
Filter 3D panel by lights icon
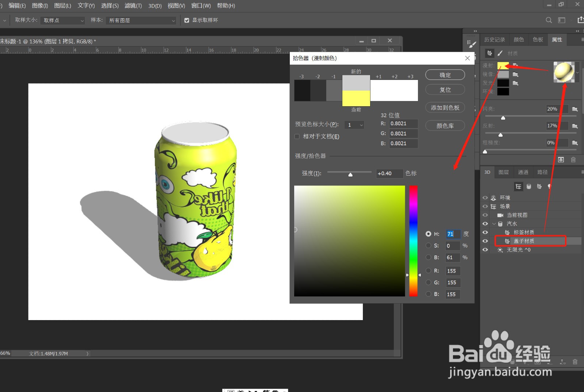[549, 187]
